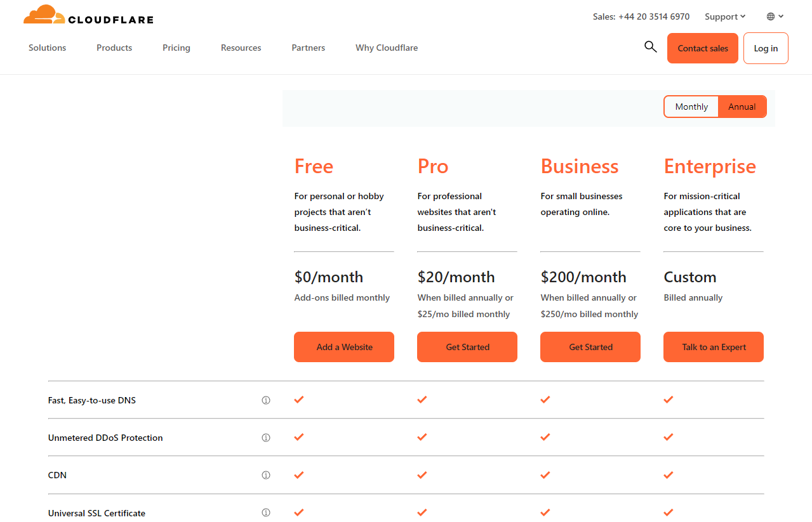
Task: Call the sales phone number link
Action: [641, 16]
